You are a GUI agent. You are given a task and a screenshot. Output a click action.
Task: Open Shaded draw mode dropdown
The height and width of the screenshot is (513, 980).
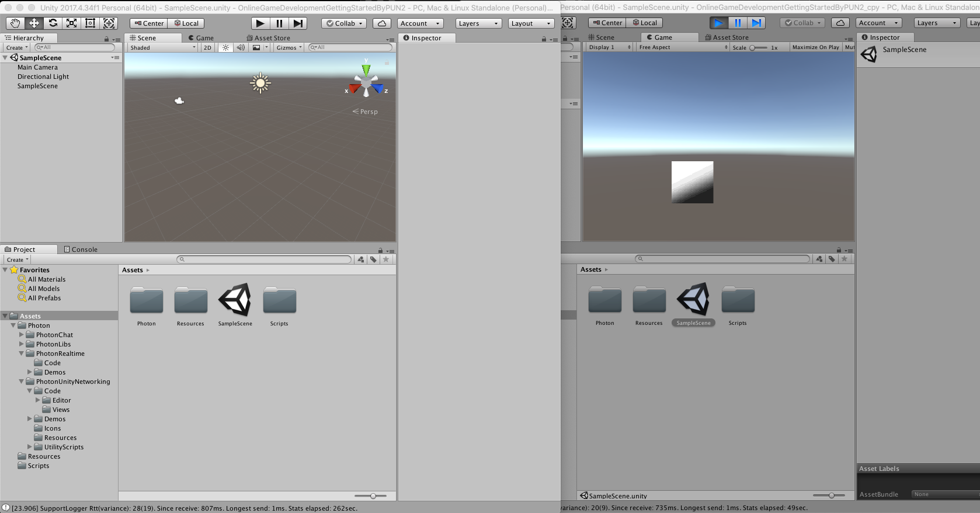(163, 48)
